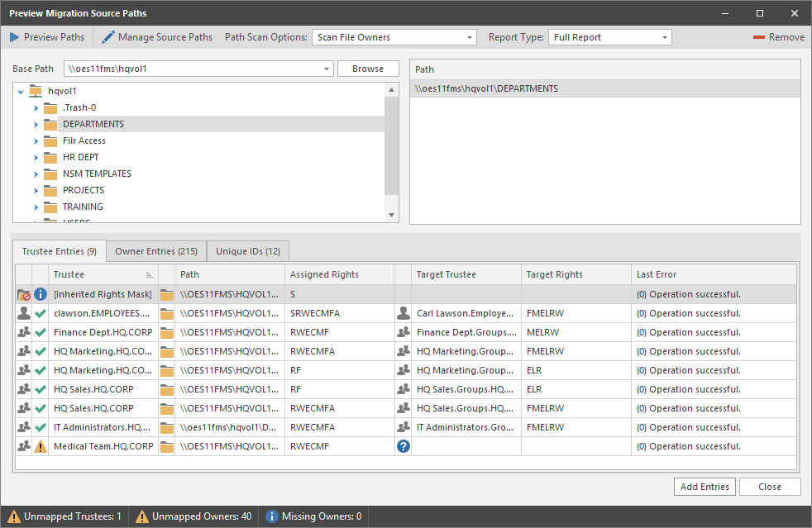Click the blue info icon in Inherited Rights Mask row
812x528 pixels.
pyautogui.click(x=41, y=294)
